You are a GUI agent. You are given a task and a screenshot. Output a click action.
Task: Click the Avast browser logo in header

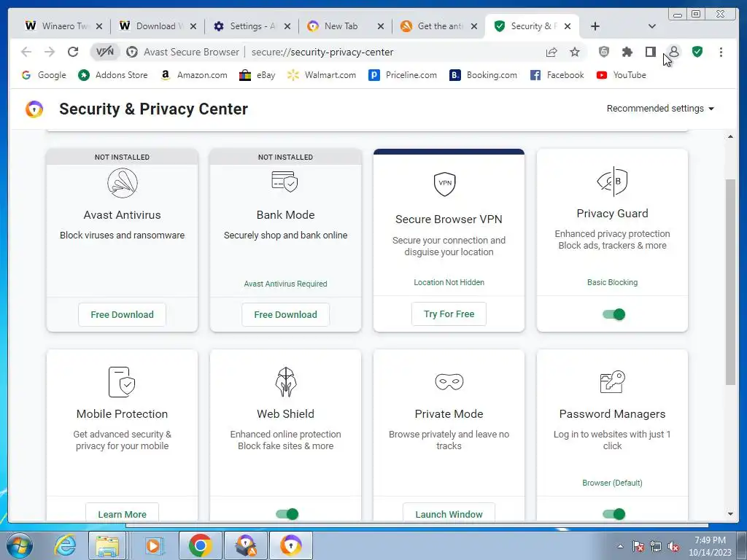(x=34, y=109)
